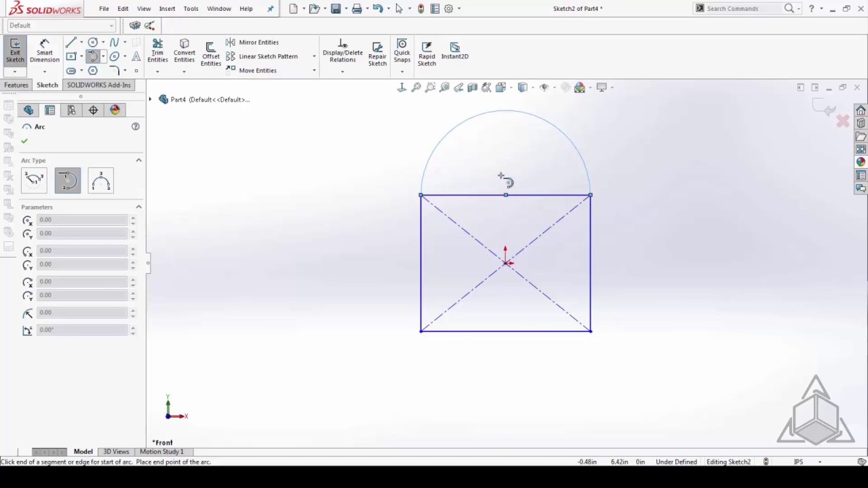Click Linear Sketch Pattern button
The image size is (868, 488).
pyautogui.click(x=262, y=56)
